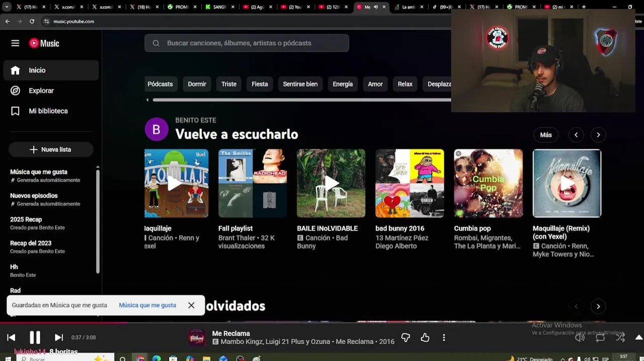Go to Inicio in sidebar
Image resolution: width=644 pixels, height=361 pixels.
(51, 70)
